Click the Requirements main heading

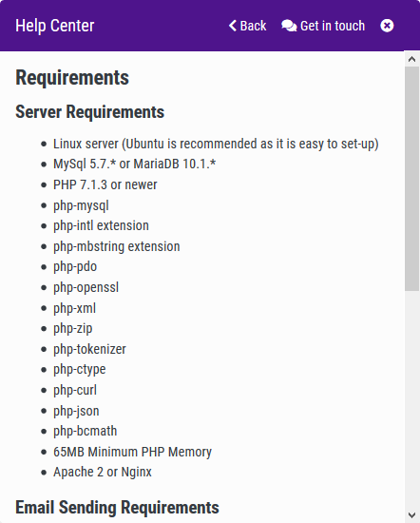click(72, 78)
